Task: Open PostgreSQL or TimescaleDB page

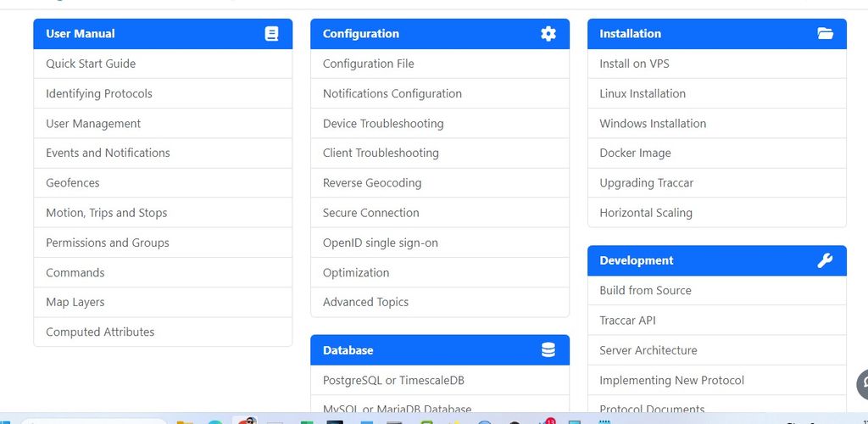Action: tap(440, 380)
